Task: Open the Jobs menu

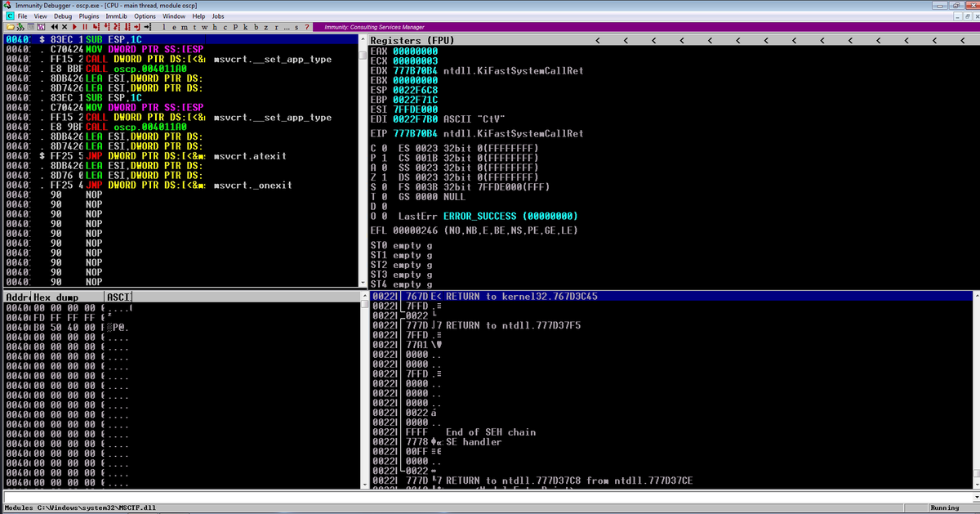Action: point(218,16)
